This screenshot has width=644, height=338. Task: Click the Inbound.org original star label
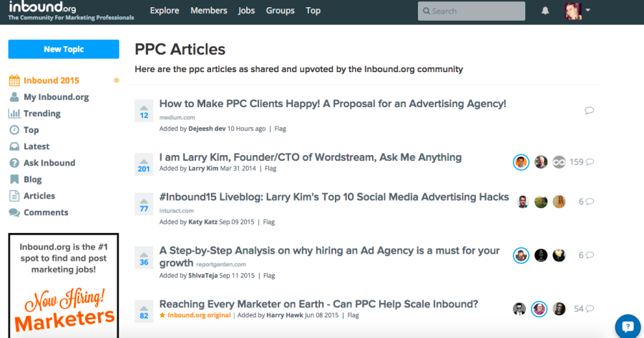(195, 315)
